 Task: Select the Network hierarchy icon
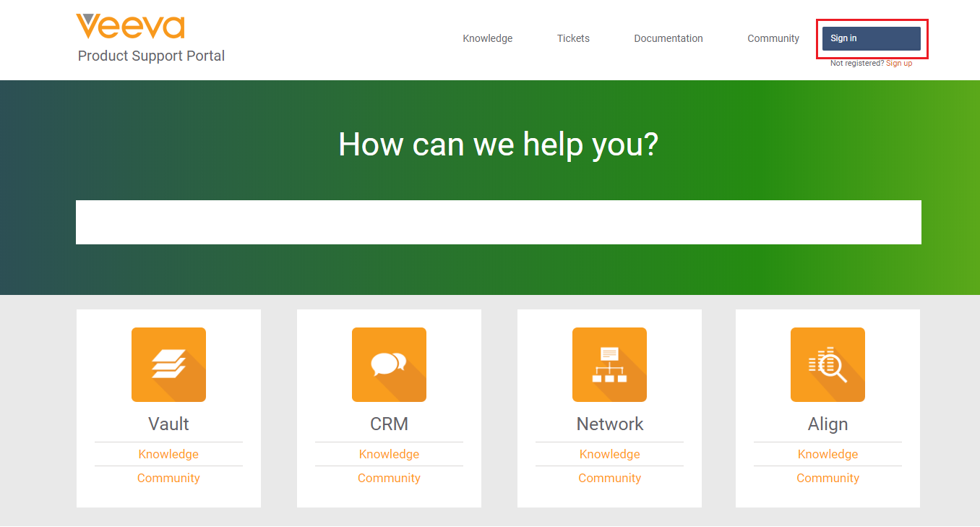609,364
